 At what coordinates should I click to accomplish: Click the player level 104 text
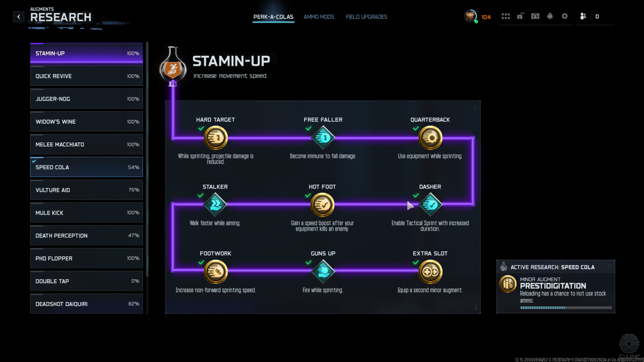point(486,17)
